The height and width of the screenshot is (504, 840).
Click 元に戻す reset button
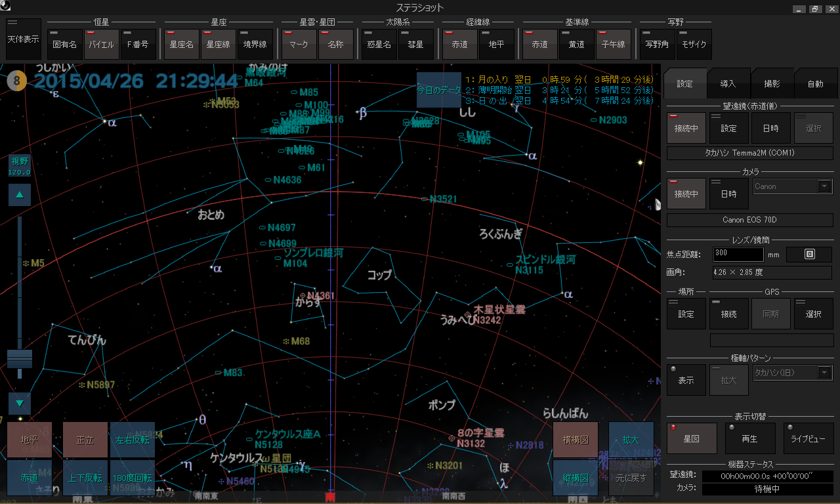(631, 478)
